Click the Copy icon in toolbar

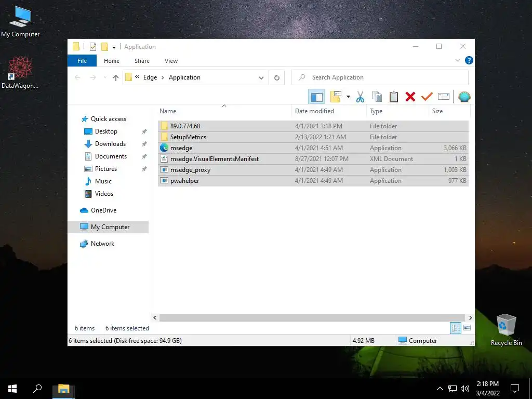coord(377,97)
